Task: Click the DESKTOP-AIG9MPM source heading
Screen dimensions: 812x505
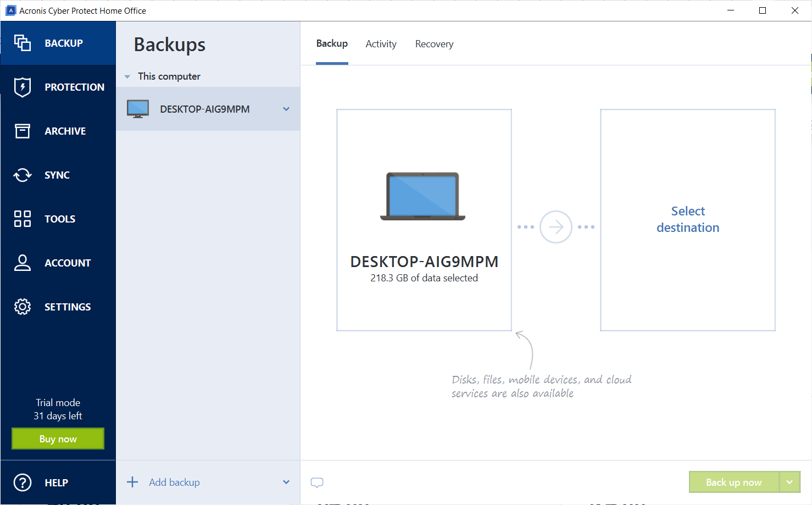Action: [x=424, y=262]
